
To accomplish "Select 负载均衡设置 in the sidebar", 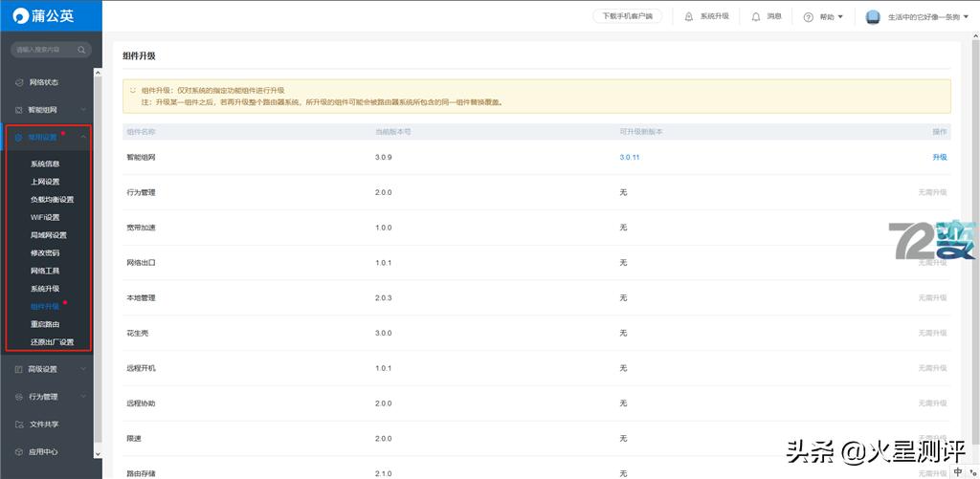I will coord(52,200).
